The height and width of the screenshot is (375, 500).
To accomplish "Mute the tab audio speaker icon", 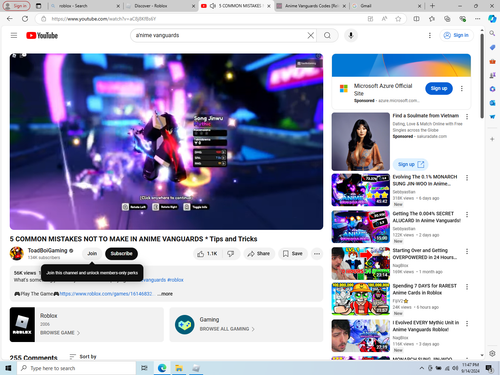I will click(x=213, y=6).
